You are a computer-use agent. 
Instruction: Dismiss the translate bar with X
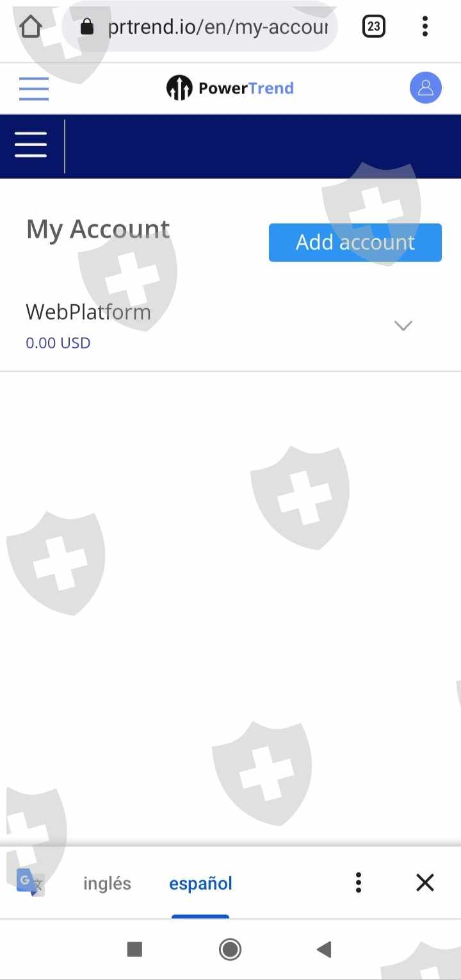tap(425, 883)
